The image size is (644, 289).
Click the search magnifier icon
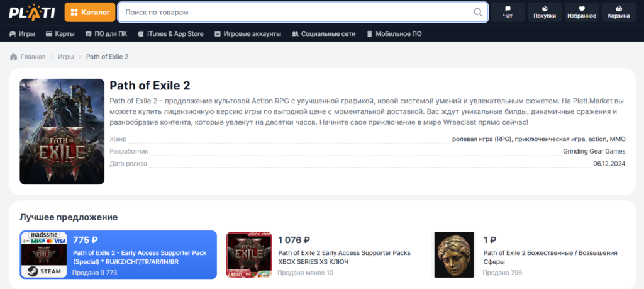478,13
